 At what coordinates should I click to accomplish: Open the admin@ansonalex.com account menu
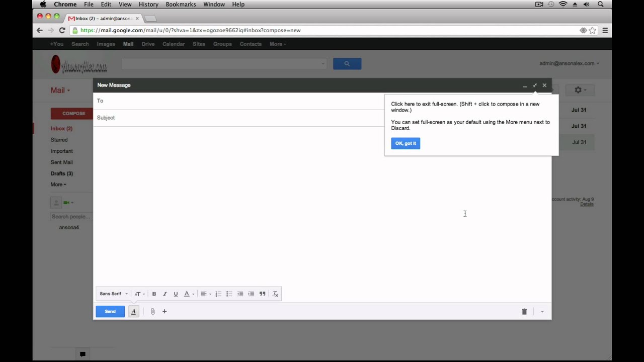pyautogui.click(x=569, y=63)
